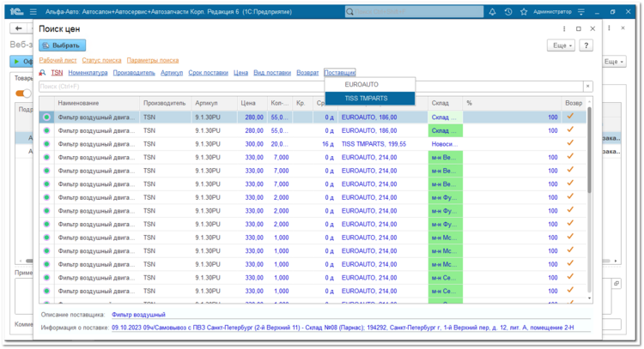This screenshot has height=349, width=644.
Task: Open notifications bell icon in title bar
Action: point(492,12)
